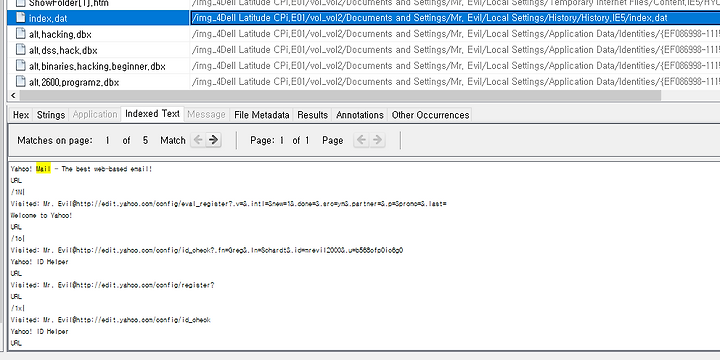Select the alt.dss.hack.dbx row

pos(363,50)
